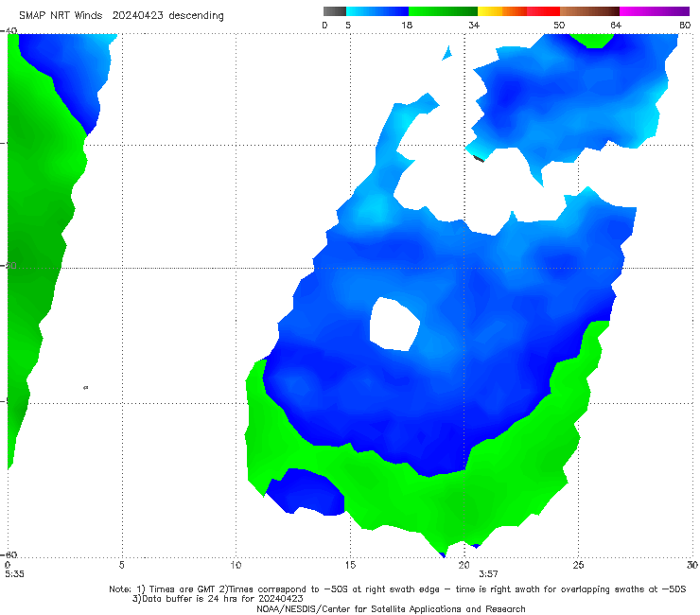700x615 pixels.
Task: Click the 'Data buffer is 24 hrs' note line
Action: pyautogui.click(x=218, y=599)
